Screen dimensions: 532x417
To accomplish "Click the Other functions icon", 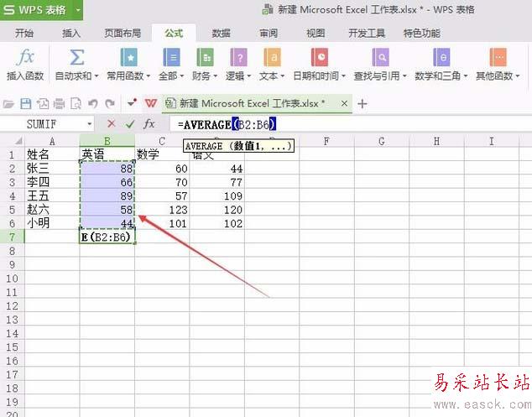I will 498,57.
